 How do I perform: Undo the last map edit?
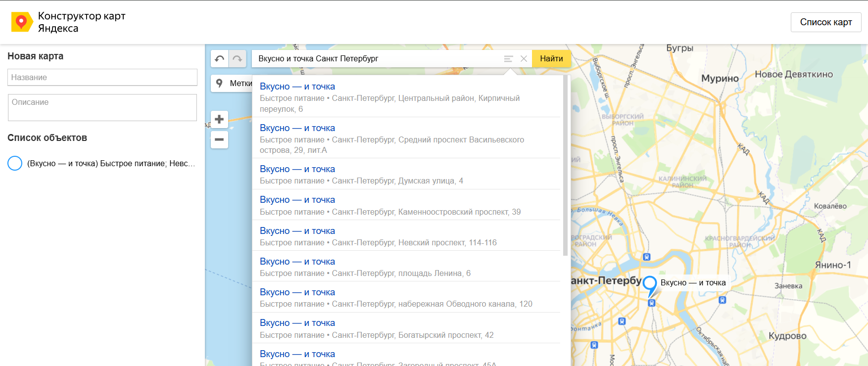[x=220, y=58]
